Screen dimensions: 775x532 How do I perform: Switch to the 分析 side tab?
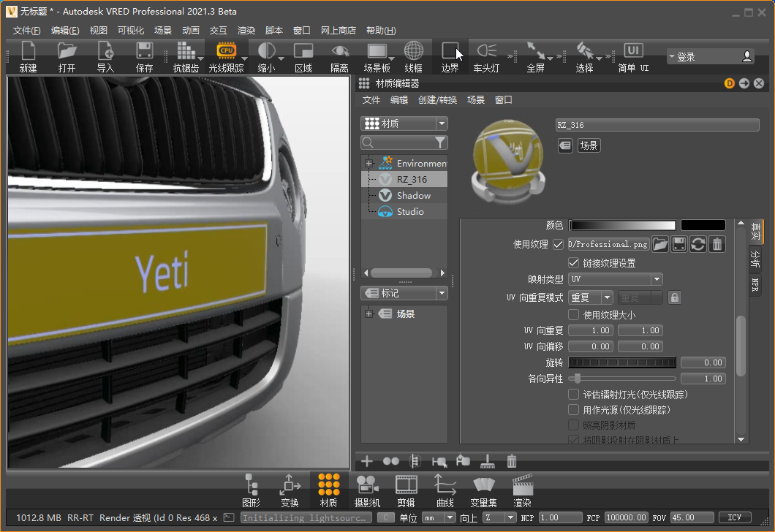[755, 259]
